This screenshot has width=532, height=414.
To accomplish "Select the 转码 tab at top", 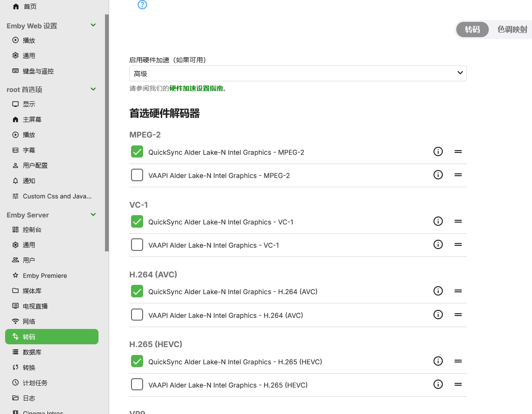I will click(x=472, y=30).
